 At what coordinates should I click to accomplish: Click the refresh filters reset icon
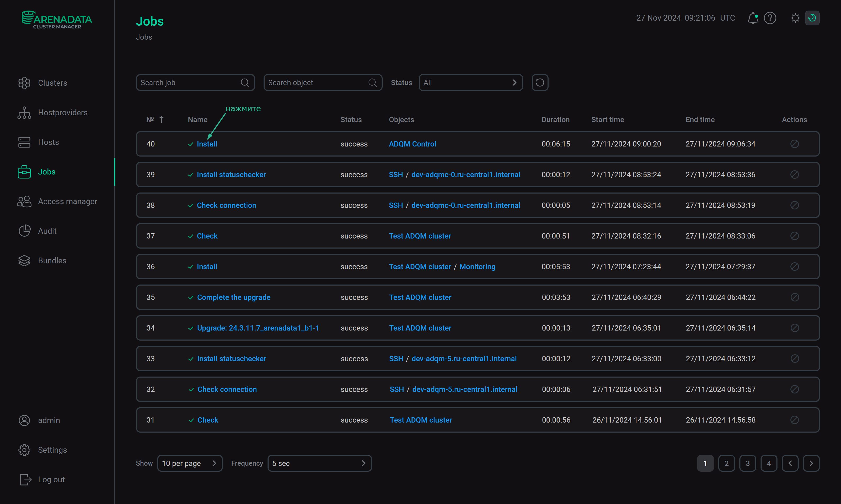pyautogui.click(x=540, y=83)
